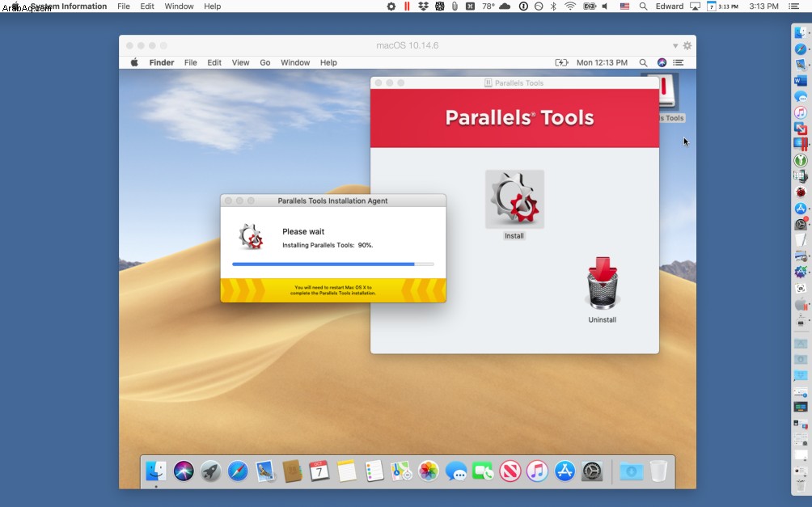Open Edward user menu in menu bar

(x=670, y=6)
